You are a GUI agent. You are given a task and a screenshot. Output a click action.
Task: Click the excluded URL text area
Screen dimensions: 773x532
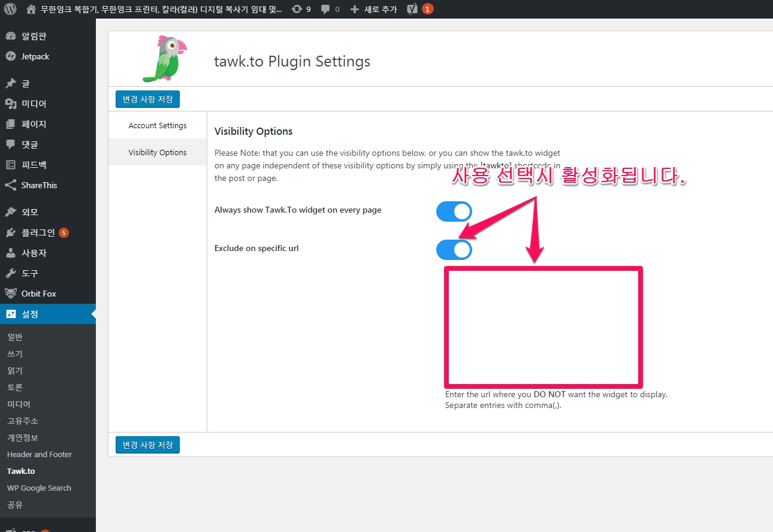[543, 327]
